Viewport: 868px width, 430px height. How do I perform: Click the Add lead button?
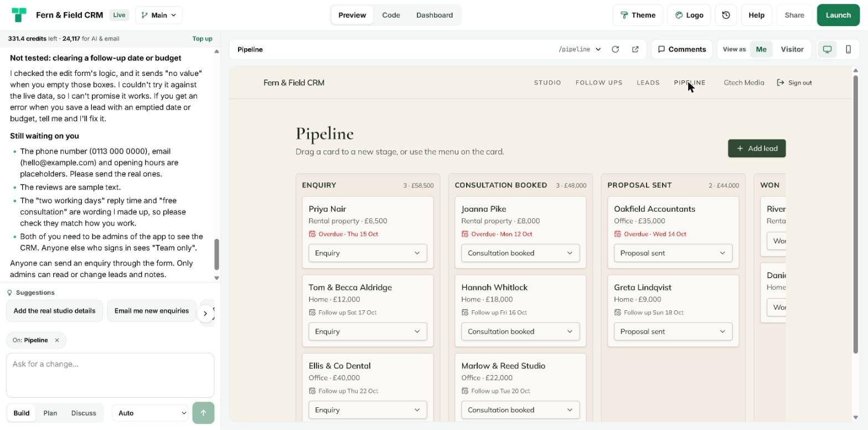(x=757, y=149)
